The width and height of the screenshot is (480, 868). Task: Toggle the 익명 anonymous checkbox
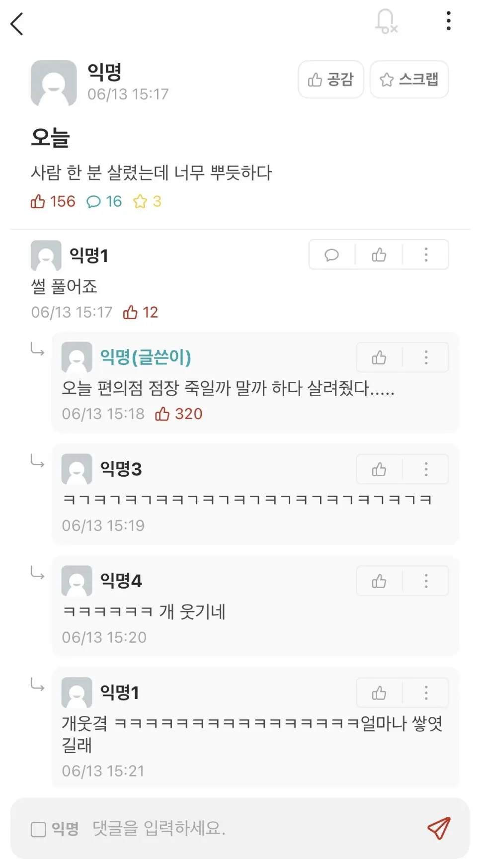click(x=38, y=829)
